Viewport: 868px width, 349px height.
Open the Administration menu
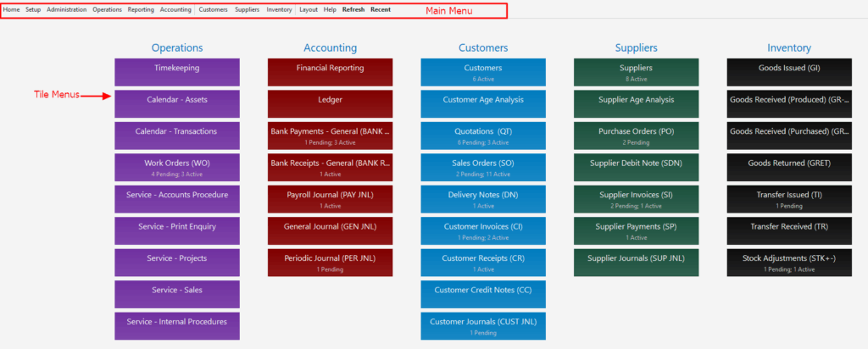(x=66, y=9)
